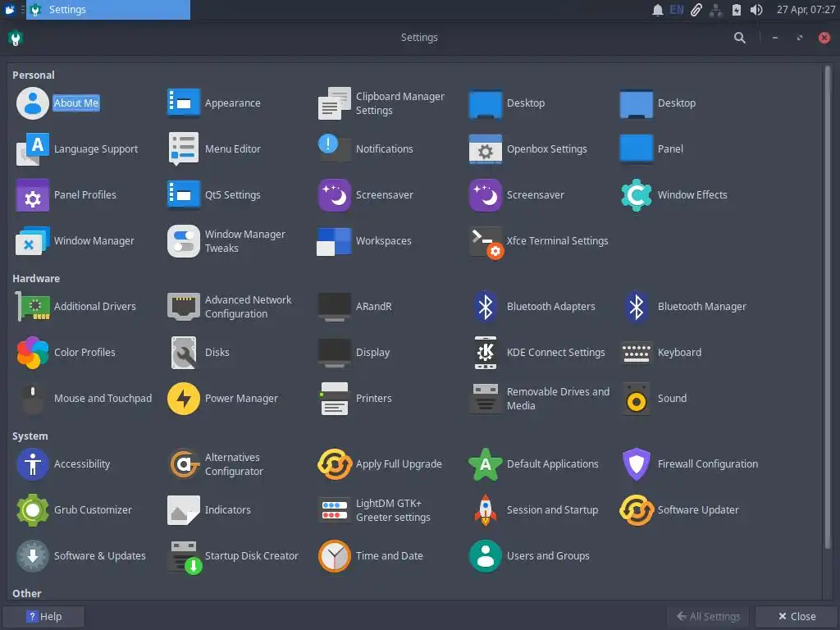840x630 pixels.
Task: Open the applications menu icon top-left
Action: [x=10, y=10]
